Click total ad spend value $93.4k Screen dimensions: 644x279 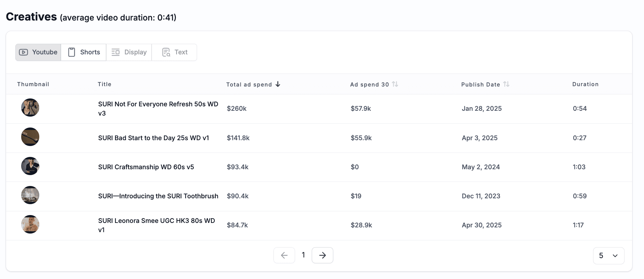(238, 167)
